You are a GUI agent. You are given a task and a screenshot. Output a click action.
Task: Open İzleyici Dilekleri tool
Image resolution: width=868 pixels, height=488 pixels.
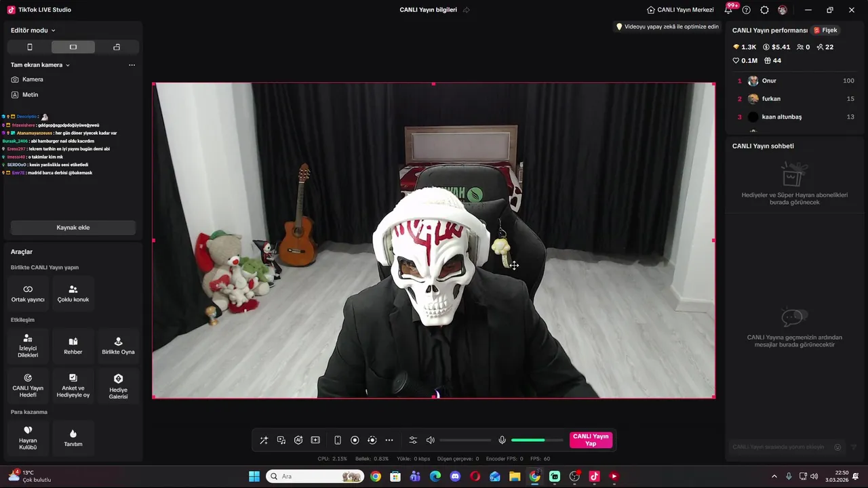pos(28,346)
